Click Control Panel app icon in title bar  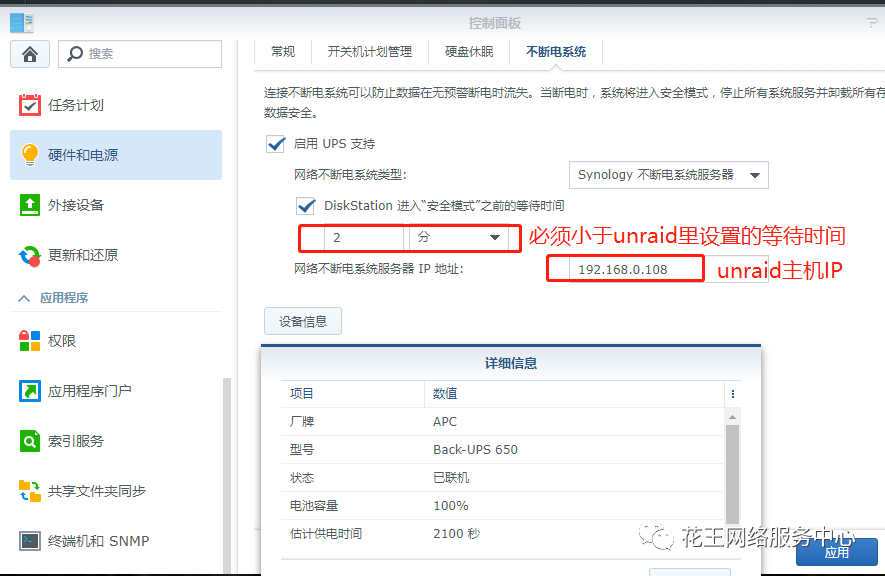click(22, 23)
